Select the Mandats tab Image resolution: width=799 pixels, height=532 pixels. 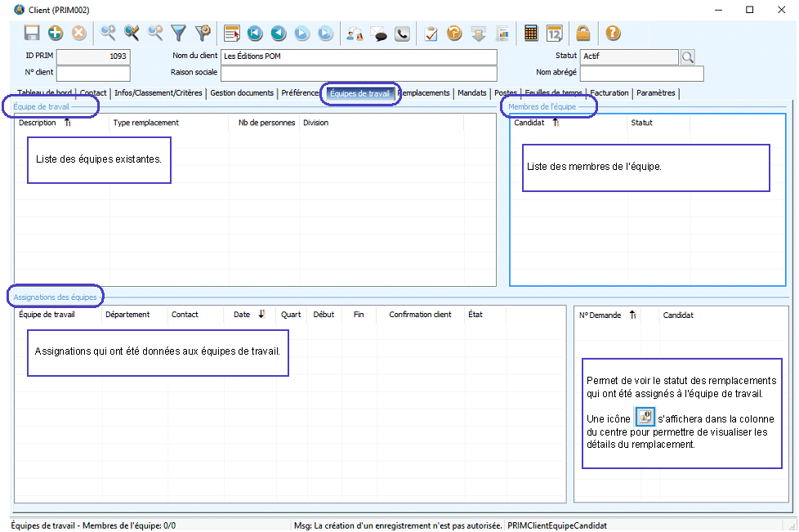pos(471,93)
